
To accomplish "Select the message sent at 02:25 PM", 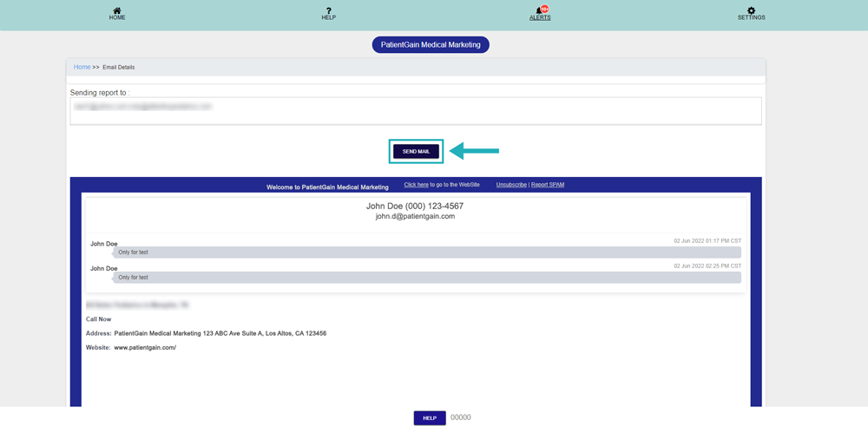I will point(426,278).
